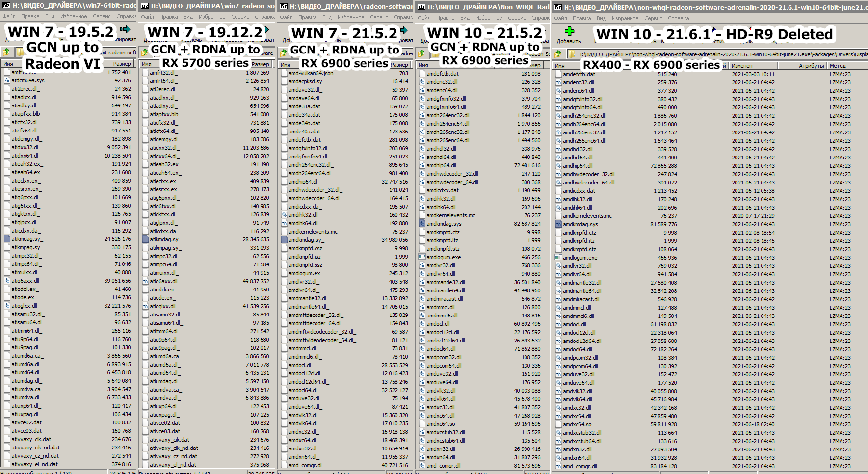This screenshot has width=868, height=474.
Task: Click the atiapfxx.blb file icon in the 19.5.2 window
Action: tap(7, 114)
